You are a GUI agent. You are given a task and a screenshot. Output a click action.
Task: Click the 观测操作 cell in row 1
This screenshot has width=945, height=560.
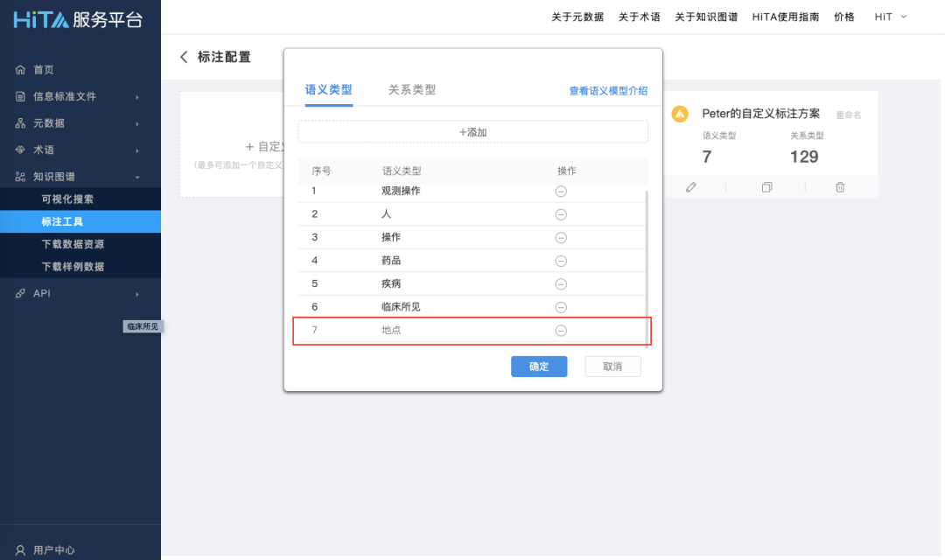pos(401,191)
